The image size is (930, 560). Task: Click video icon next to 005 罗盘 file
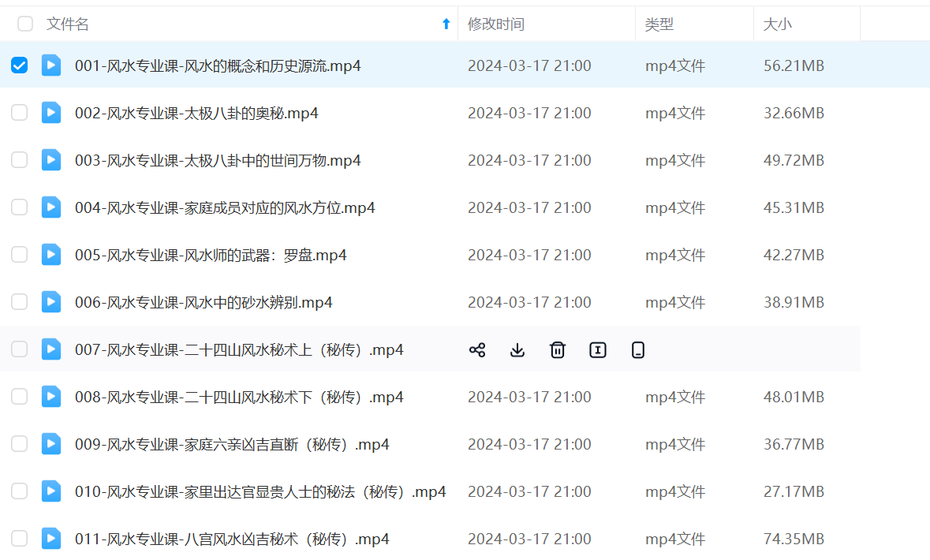(x=51, y=255)
